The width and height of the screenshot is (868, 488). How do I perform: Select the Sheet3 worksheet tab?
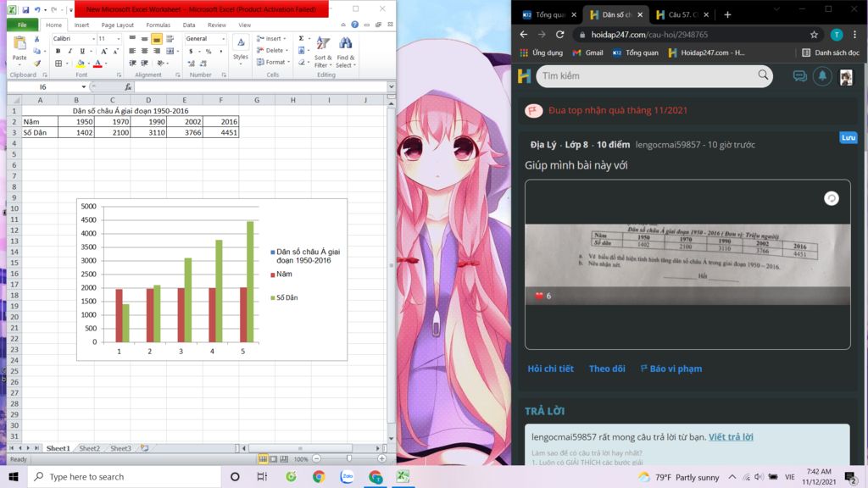pyautogui.click(x=120, y=448)
